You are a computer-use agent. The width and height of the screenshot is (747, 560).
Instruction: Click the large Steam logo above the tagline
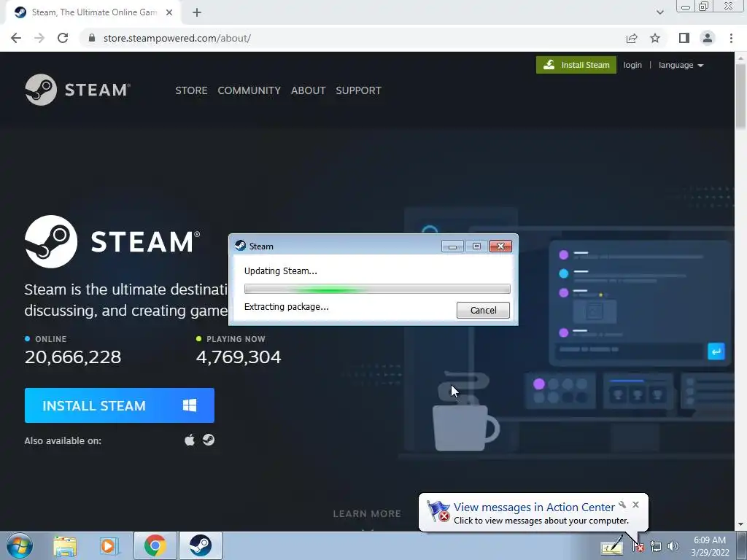tap(113, 241)
